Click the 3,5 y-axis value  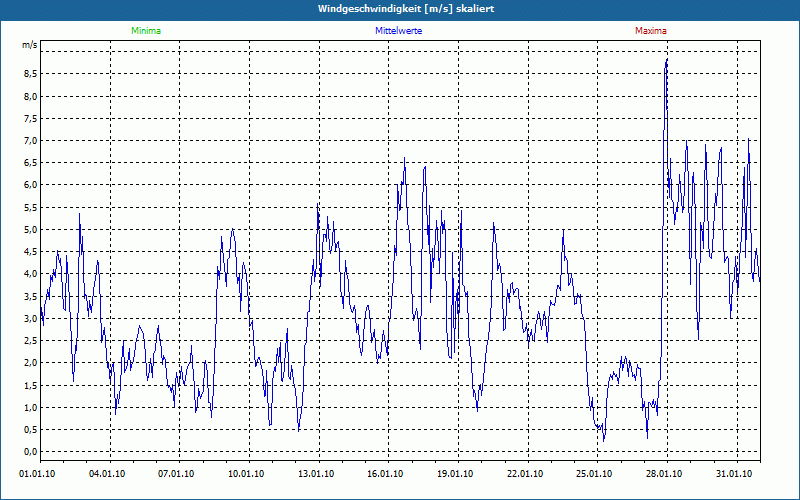click(30, 296)
